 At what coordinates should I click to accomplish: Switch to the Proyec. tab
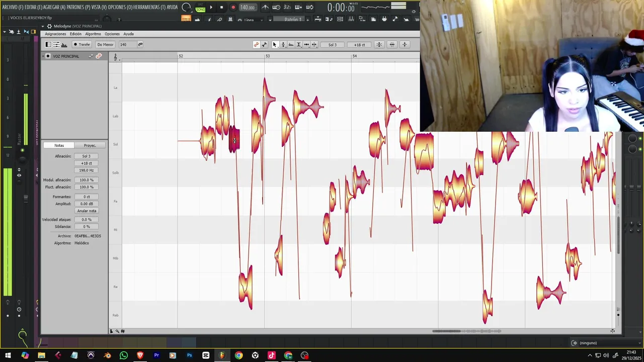(90, 145)
